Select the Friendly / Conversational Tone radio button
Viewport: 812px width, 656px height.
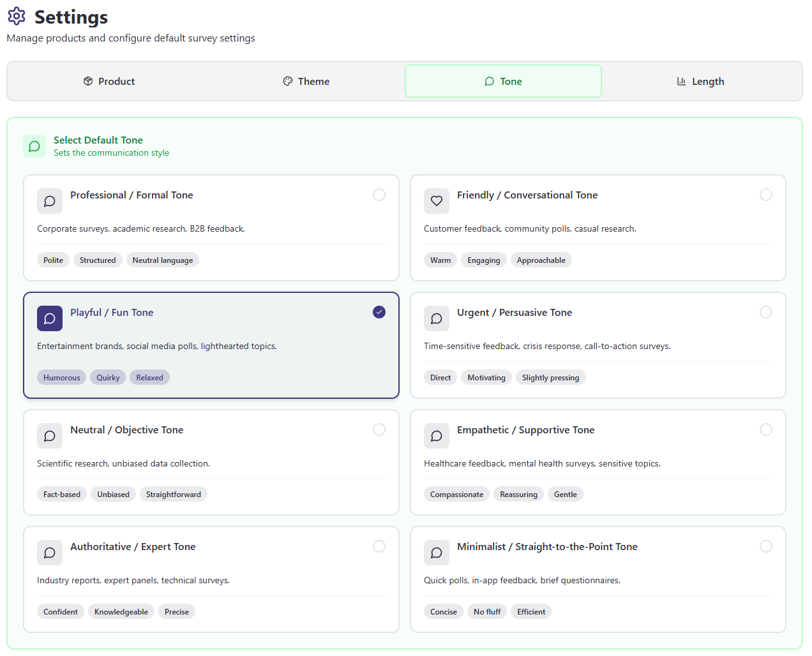(x=766, y=195)
